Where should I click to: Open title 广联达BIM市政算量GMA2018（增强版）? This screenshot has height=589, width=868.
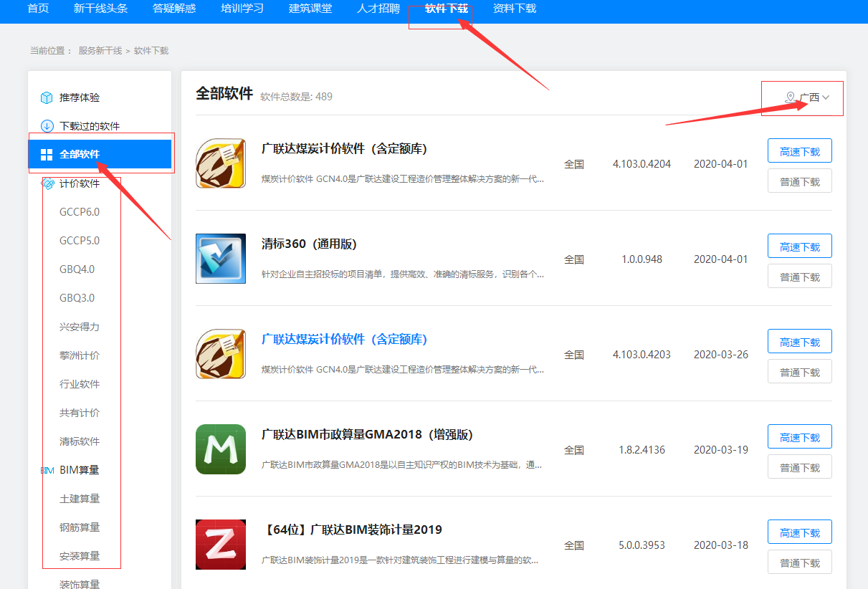click(x=368, y=435)
